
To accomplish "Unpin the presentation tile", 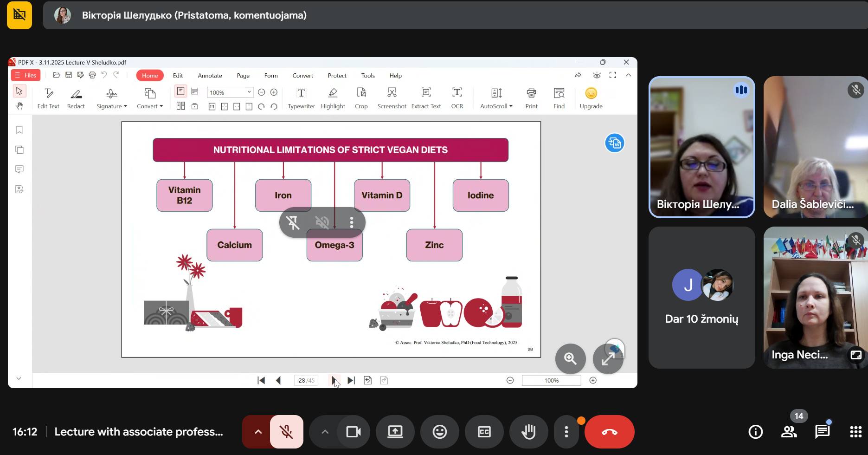I will tap(293, 223).
